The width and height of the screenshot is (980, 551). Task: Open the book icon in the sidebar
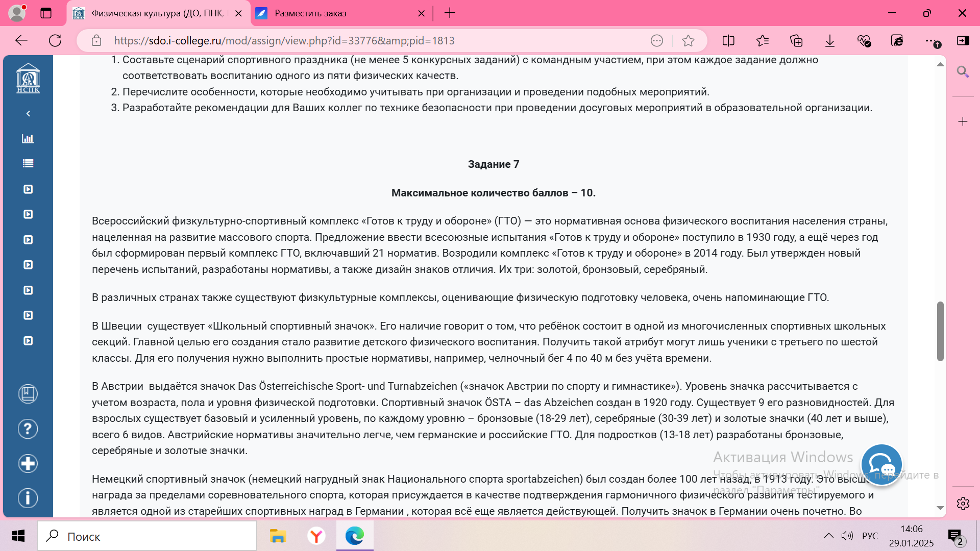(x=28, y=394)
